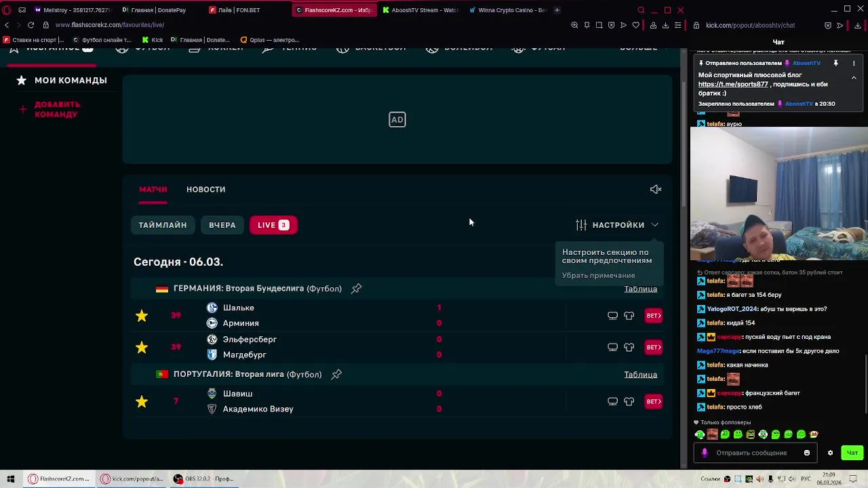
Task: Switch to Mellstroy browser tab
Action: [x=72, y=10]
